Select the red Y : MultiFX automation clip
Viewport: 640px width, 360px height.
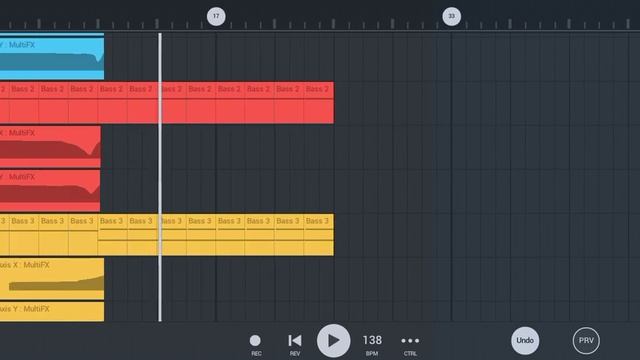click(x=50, y=191)
